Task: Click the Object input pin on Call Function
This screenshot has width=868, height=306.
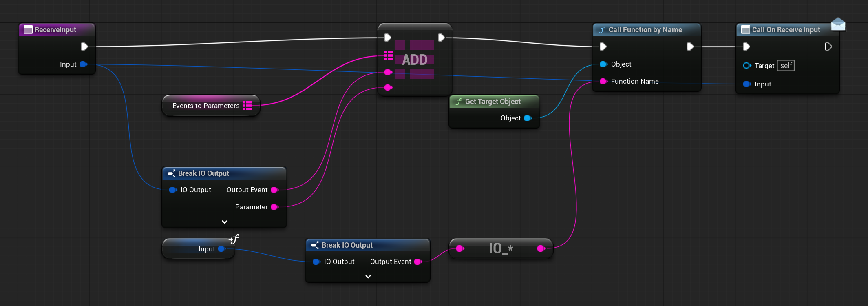Action: click(603, 64)
